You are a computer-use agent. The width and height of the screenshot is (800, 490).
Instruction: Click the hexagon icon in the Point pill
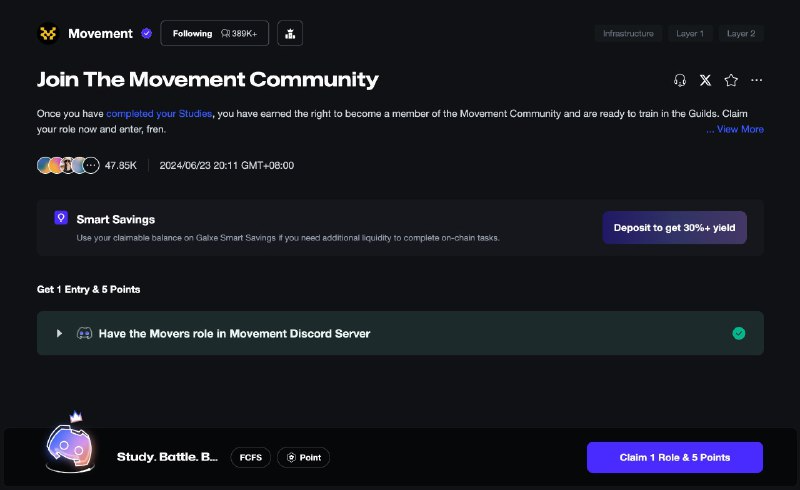[x=291, y=457]
